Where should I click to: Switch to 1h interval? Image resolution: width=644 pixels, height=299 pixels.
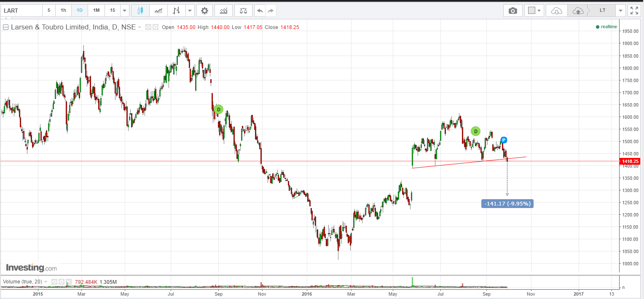pyautogui.click(x=63, y=11)
